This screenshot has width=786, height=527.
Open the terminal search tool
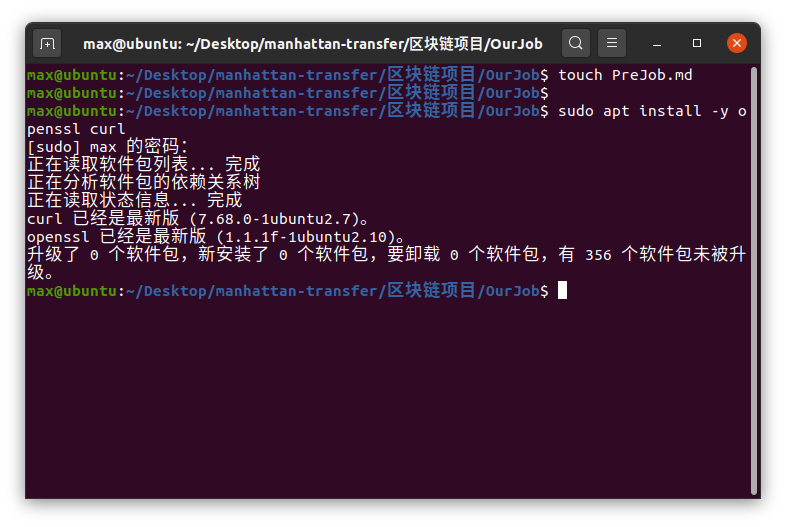(x=575, y=43)
